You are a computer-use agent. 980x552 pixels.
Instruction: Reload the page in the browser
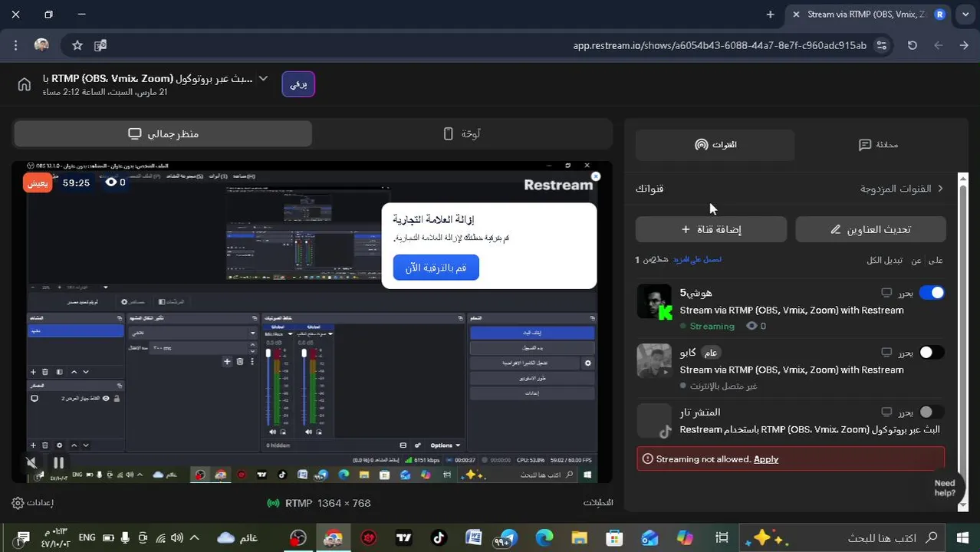click(913, 45)
